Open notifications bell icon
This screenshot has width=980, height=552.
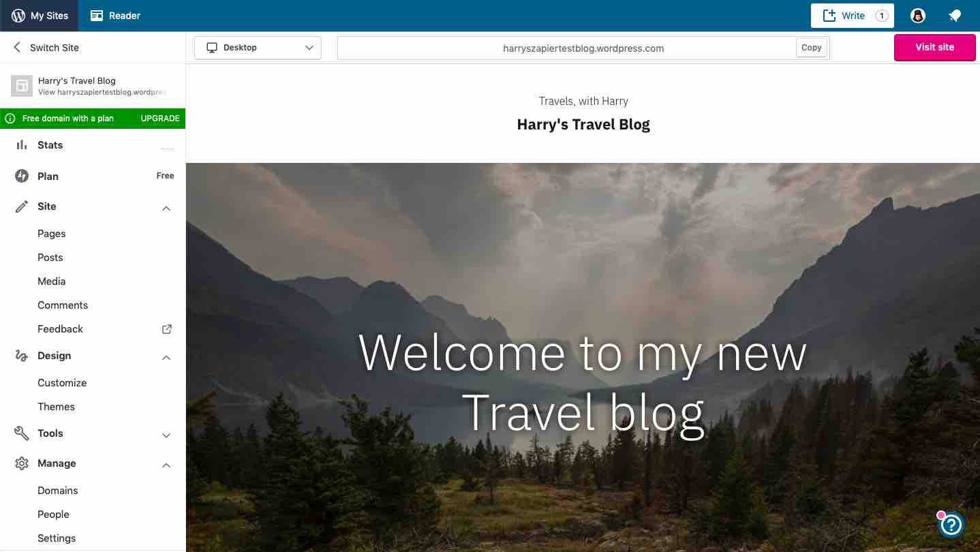point(955,16)
